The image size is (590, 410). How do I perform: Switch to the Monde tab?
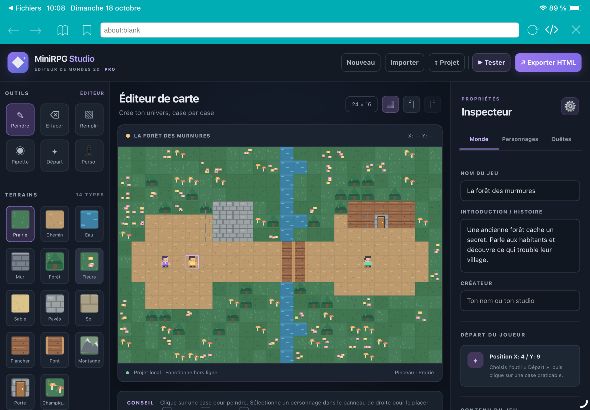(x=479, y=139)
